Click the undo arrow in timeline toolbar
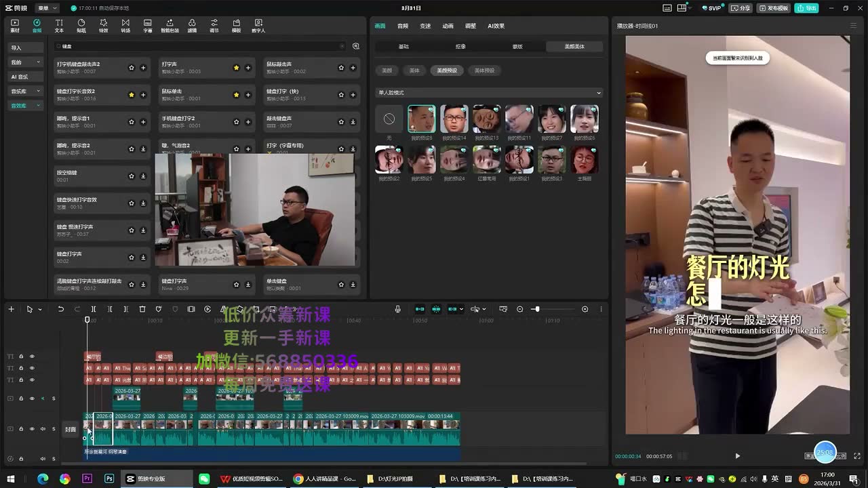This screenshot has height=488, width=868. click(60, 309)
